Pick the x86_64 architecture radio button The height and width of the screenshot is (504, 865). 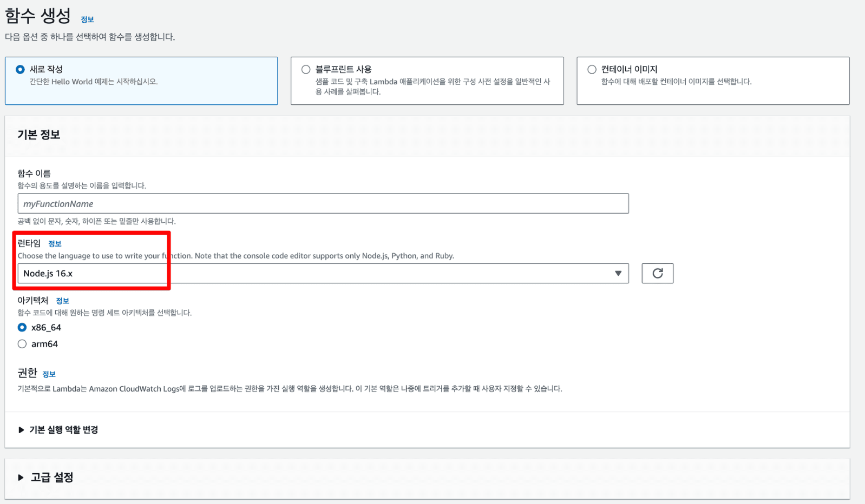22,327
